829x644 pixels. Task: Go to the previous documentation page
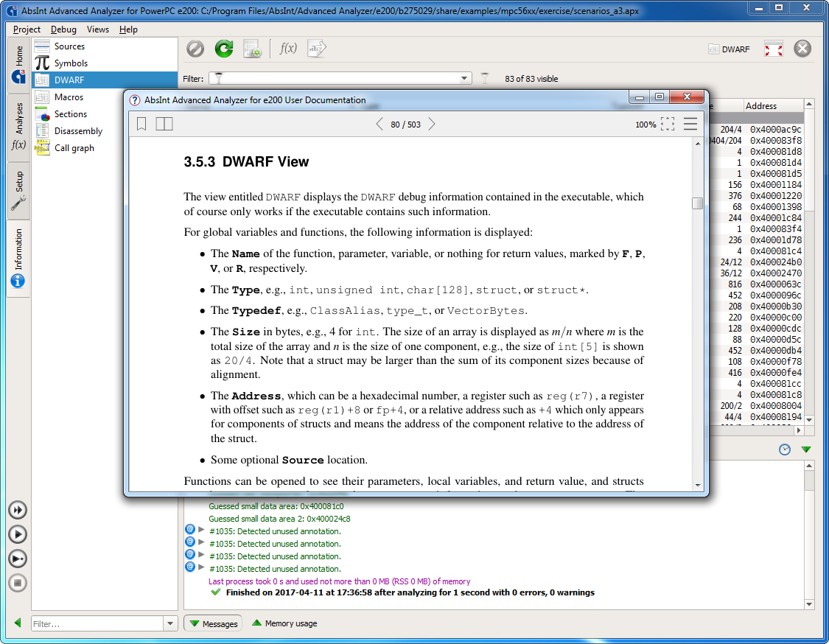(379, 125)
